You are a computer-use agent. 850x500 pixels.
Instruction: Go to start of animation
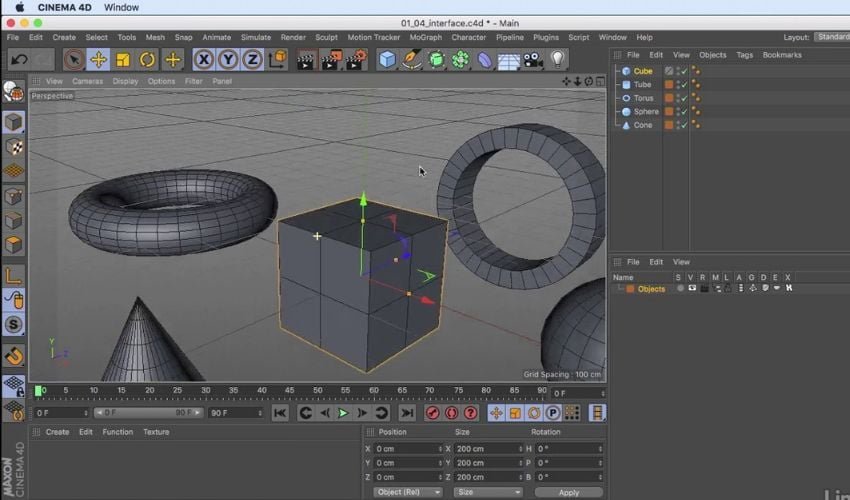[280, 413]
